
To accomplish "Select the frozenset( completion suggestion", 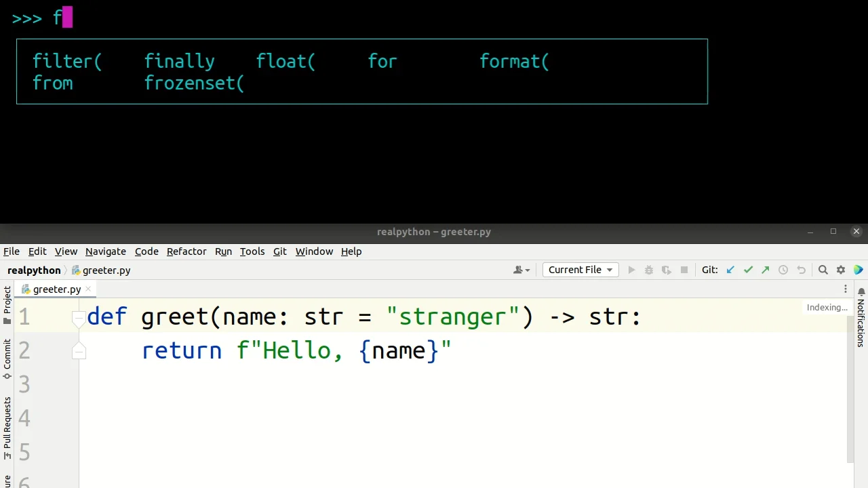I will tap(194, 83).
